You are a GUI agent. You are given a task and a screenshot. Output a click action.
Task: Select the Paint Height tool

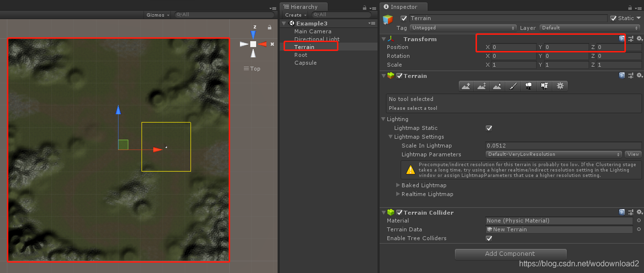(x=482, y=86)
